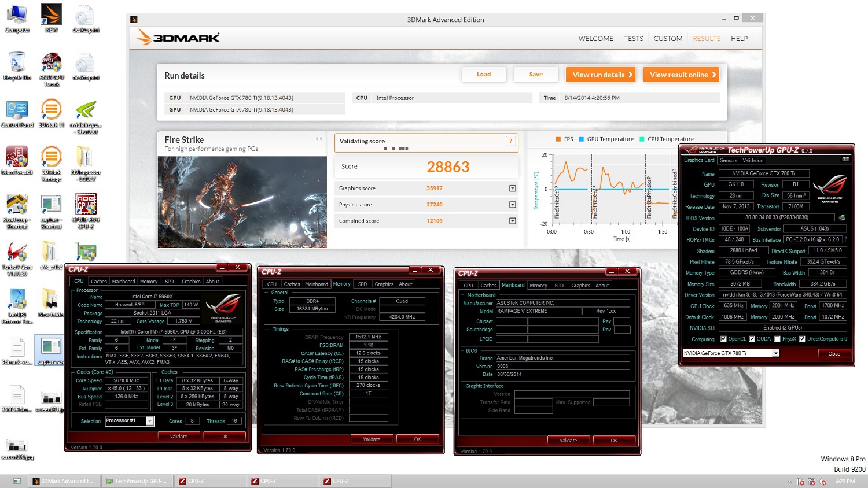Click Validate in the CPU tab window
The image size is (868, 488).
[x=178, y=437]
